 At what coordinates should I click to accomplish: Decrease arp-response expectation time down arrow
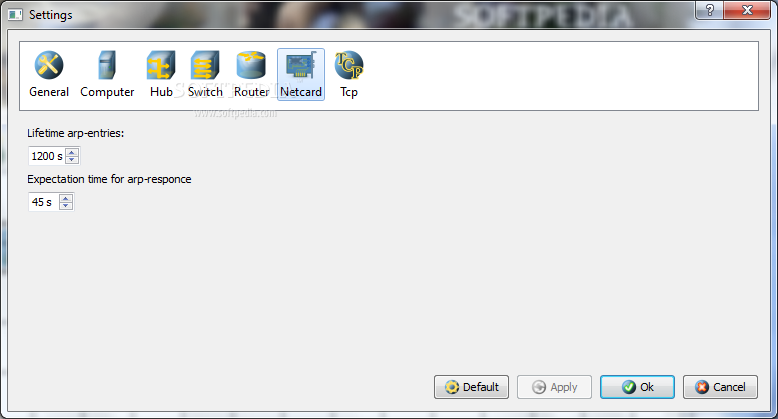[x=65, y=206]
